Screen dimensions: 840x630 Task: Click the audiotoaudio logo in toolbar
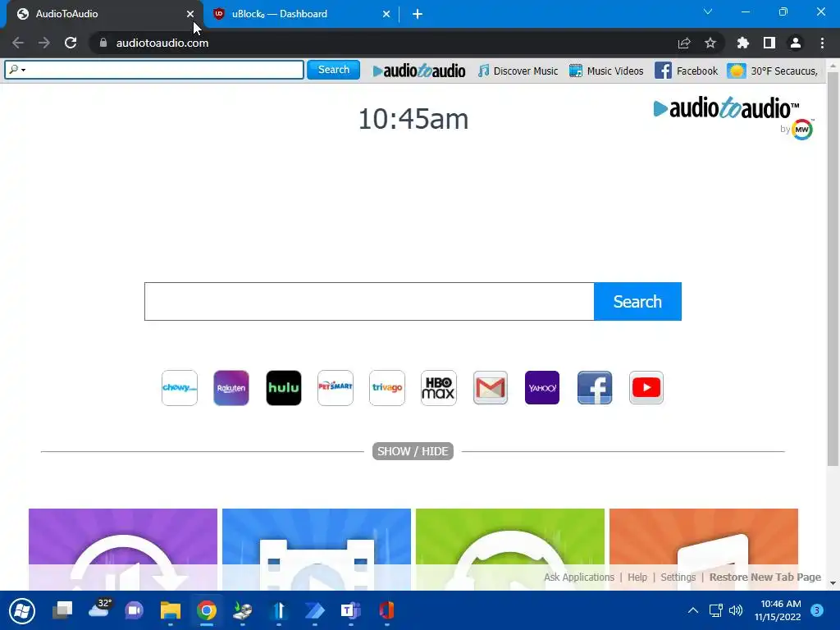(419, 71)
